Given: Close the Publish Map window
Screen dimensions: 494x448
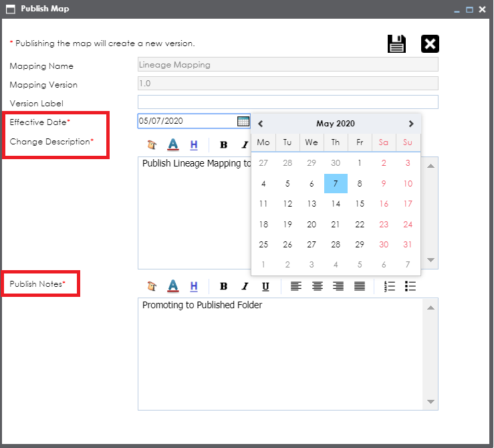Looking at the screenshot, I should pos(482,9).
